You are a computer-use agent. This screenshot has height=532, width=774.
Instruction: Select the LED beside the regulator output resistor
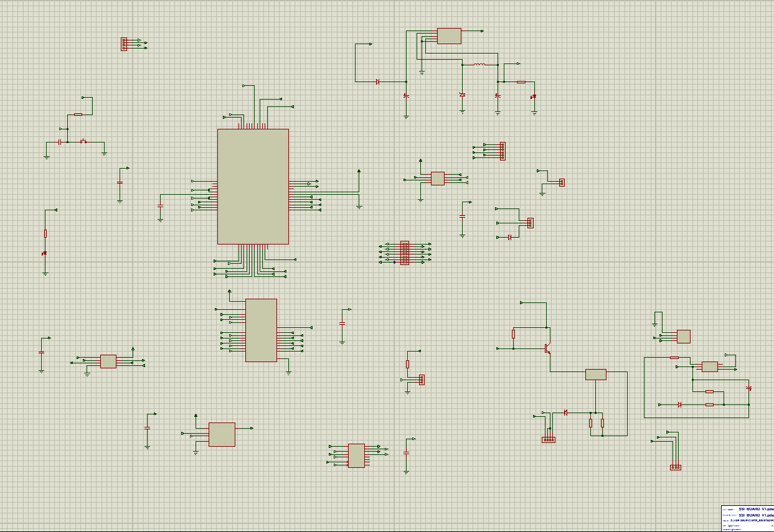click(x=534, y=96)
